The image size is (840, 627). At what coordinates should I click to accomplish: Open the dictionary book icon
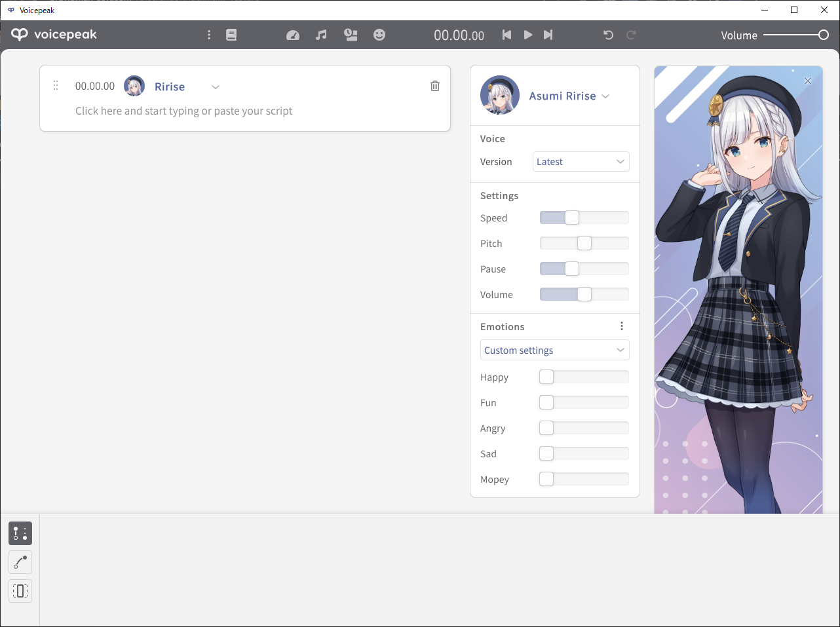click(x=231, y=35)
